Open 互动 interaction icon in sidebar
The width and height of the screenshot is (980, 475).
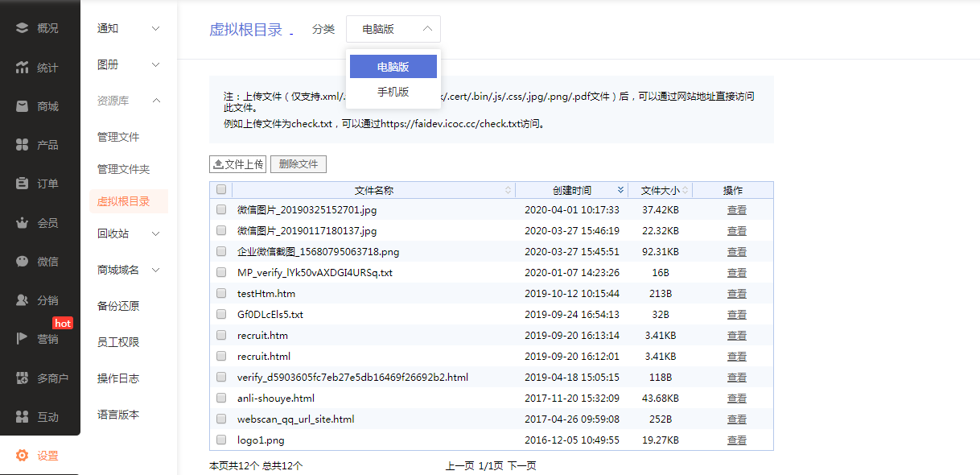[23, 417]
